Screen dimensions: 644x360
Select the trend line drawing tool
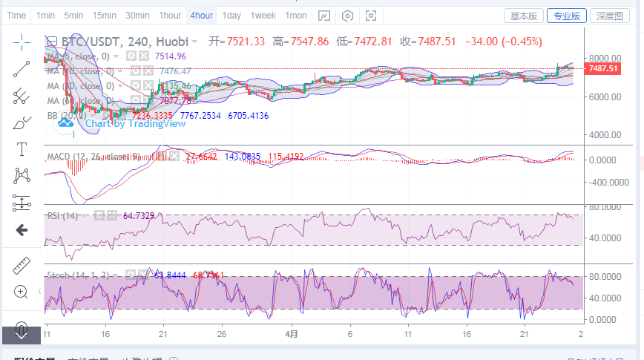pyautogui.click(x=22, y=68)
